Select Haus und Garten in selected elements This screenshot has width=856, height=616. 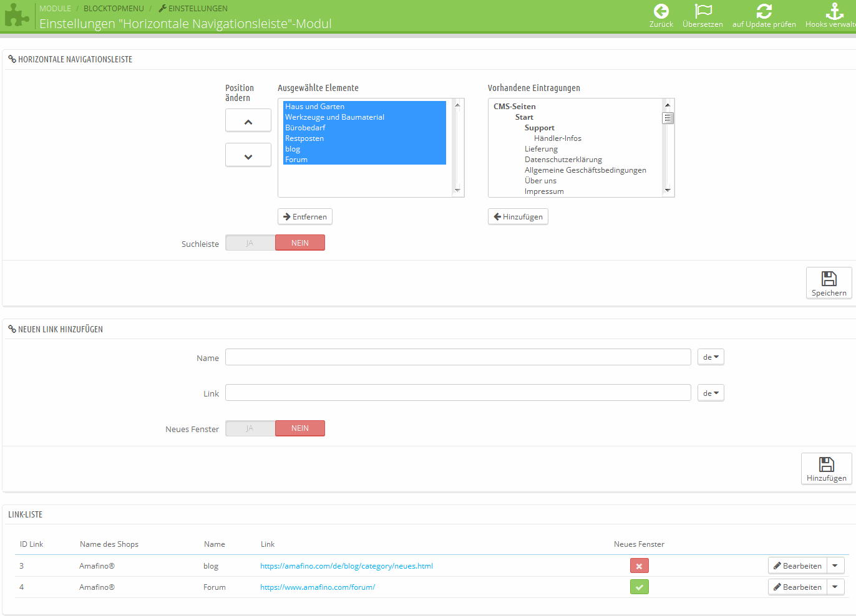click(x=364, y=107)
